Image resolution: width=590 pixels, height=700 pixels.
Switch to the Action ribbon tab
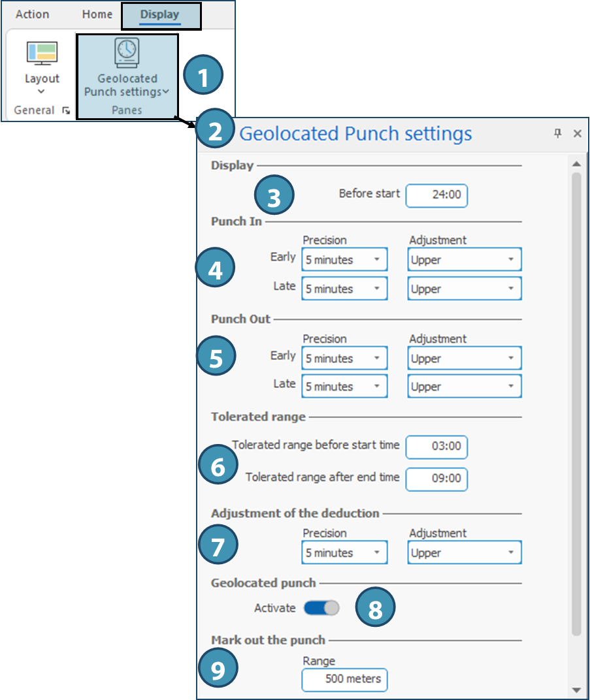click(32, 14)
